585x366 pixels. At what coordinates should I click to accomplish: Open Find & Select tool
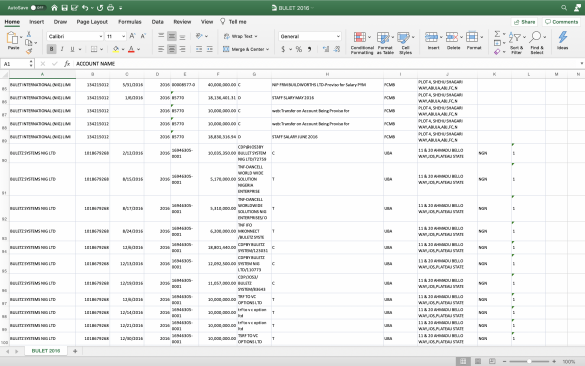pos(535,37)
